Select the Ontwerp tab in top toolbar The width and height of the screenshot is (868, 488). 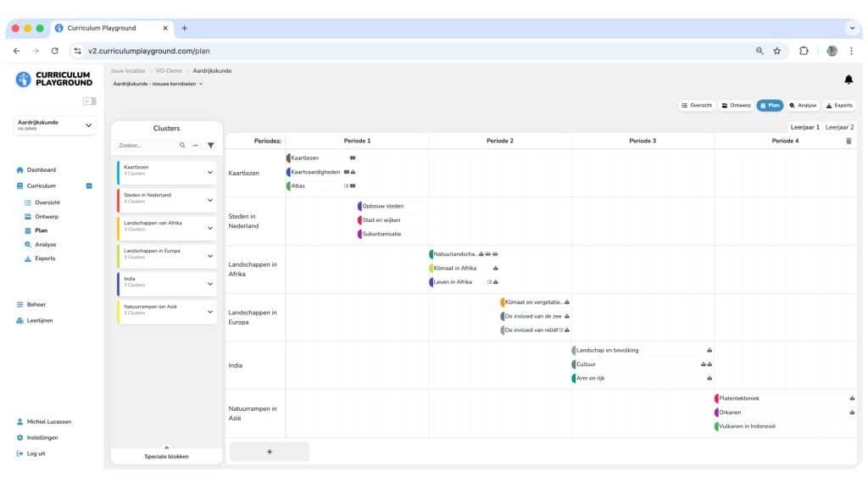736,106
